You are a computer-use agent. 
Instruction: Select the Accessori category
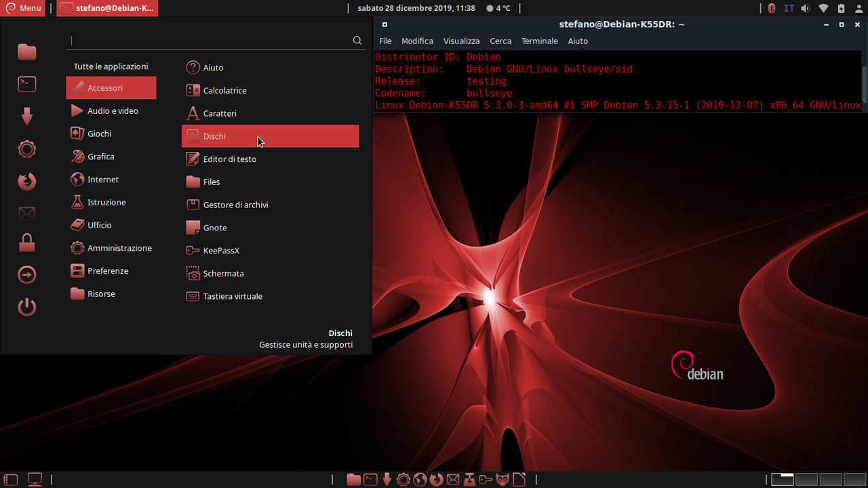point(111,88)
